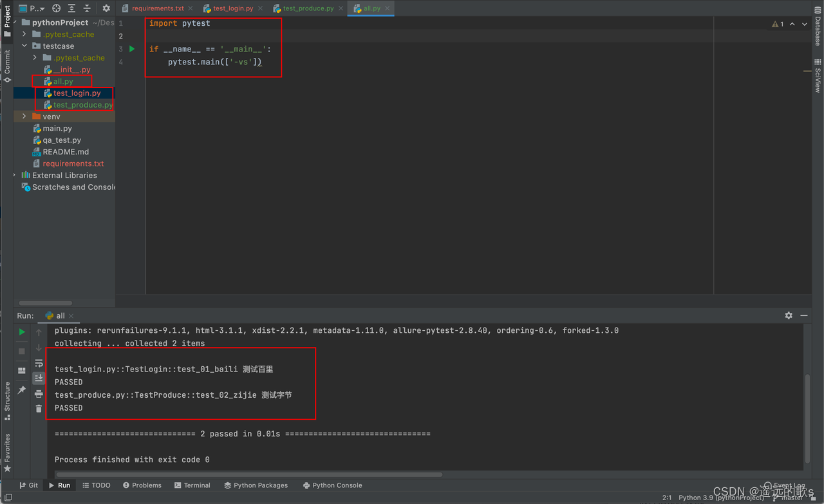Image resolution: width=824 pixels, height=504 pixels.
Task: Click Expand All in Project panel toolbar
Action: click(71, 8)
